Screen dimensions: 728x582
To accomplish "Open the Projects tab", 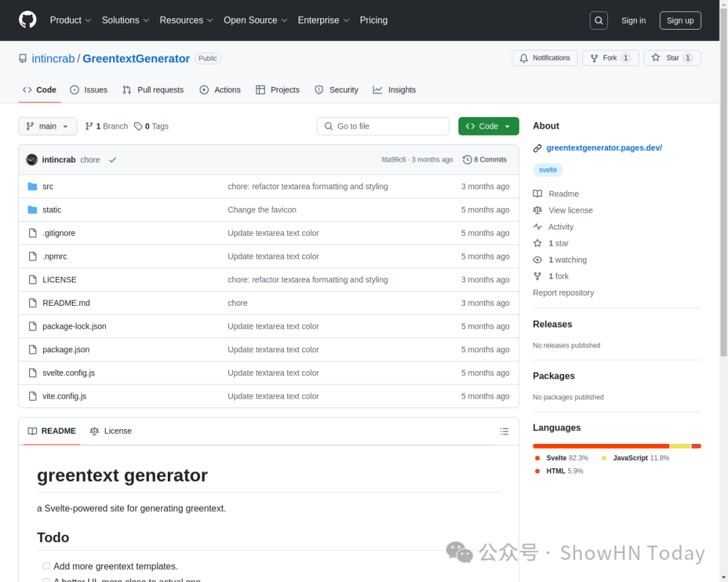I will click(x=278, y=90).
